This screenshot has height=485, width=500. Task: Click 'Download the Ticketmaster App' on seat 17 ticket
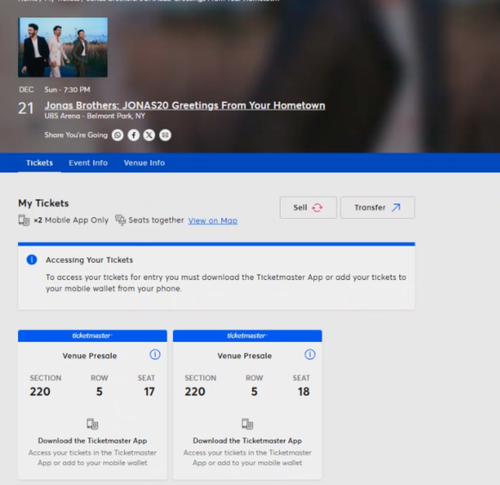(92, 441)
